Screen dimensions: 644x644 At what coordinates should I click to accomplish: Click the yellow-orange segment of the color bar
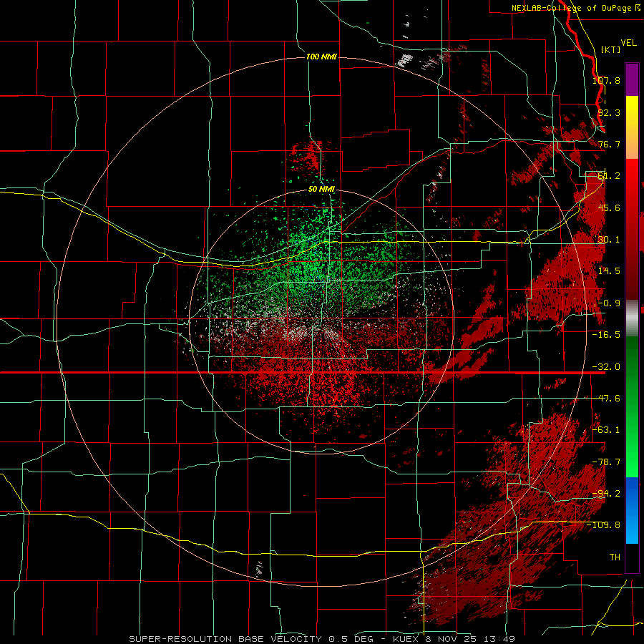point(632,127)
